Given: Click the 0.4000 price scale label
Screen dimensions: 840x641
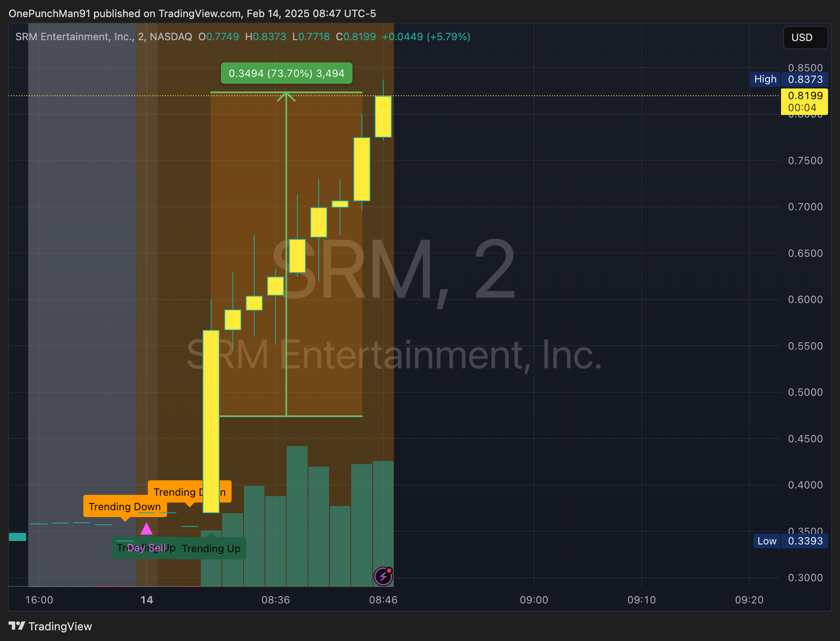Looking at the screenshot, I should tap(805, 485).
